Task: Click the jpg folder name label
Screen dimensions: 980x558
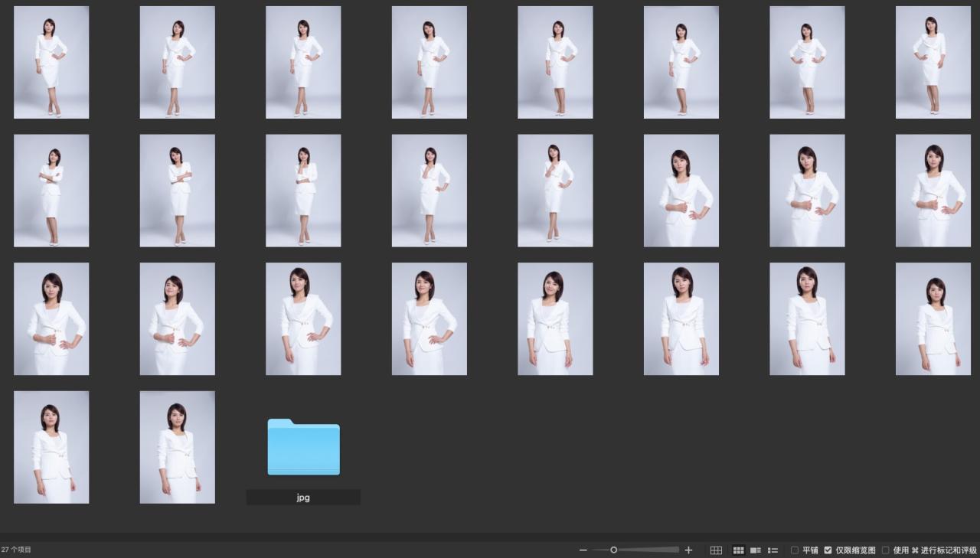Action: [303, 498]
